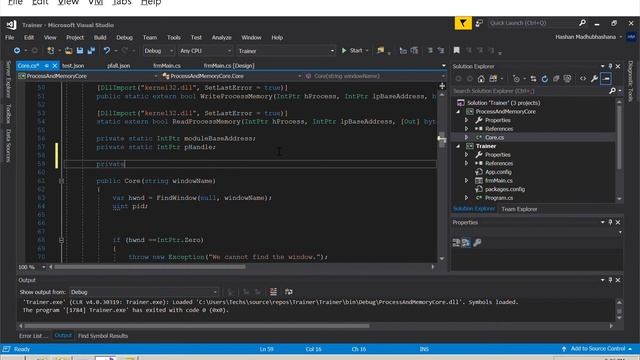Switch to the Team Explorer tab

(519, 209)
